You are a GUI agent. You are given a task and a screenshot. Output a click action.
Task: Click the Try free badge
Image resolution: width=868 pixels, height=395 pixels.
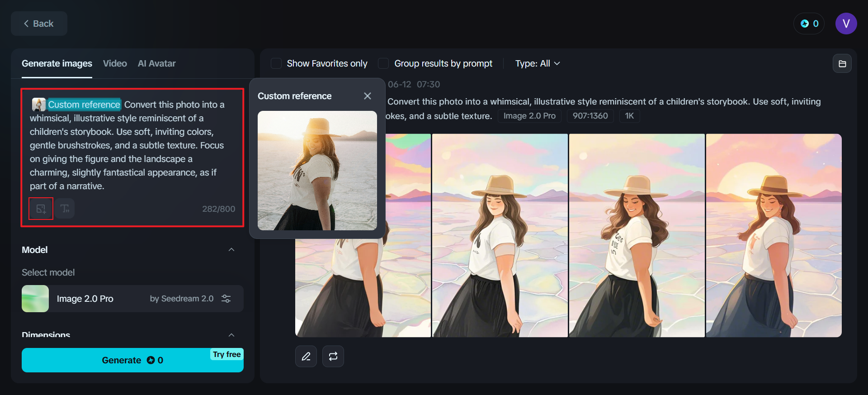pos(227,354)
